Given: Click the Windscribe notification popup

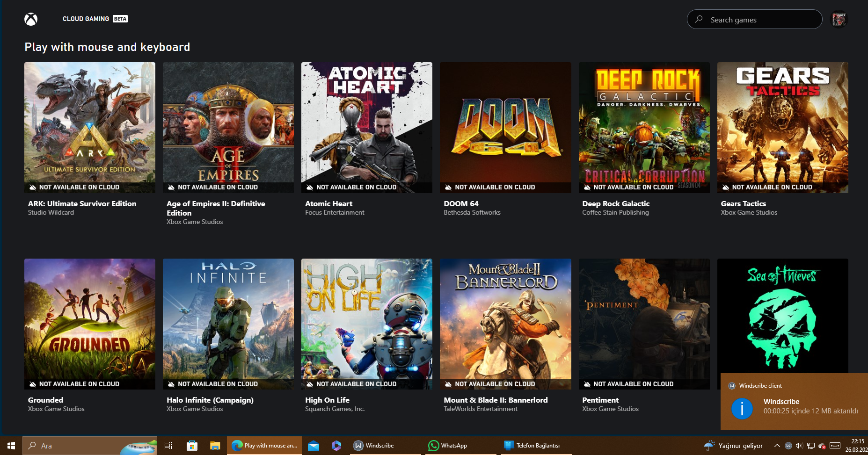Looking at the screenshot, I should tap(794, 401).
